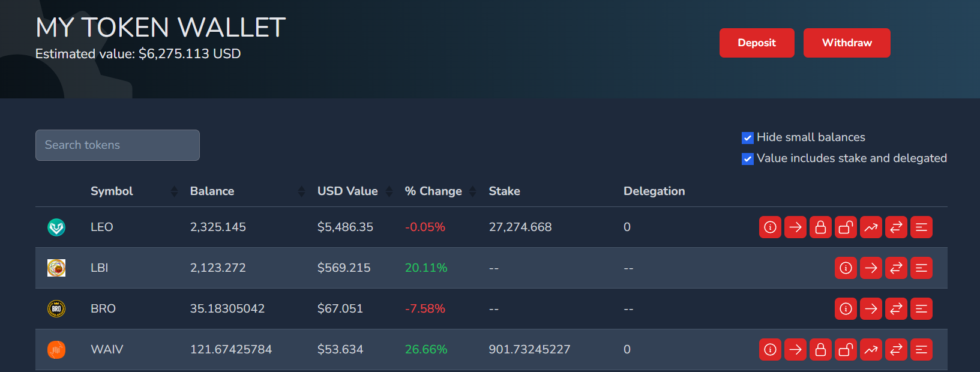This screenshot has height=372, width=980.
Task: Click the swap arrows icon in WAIV row
Action: [896, 350]
